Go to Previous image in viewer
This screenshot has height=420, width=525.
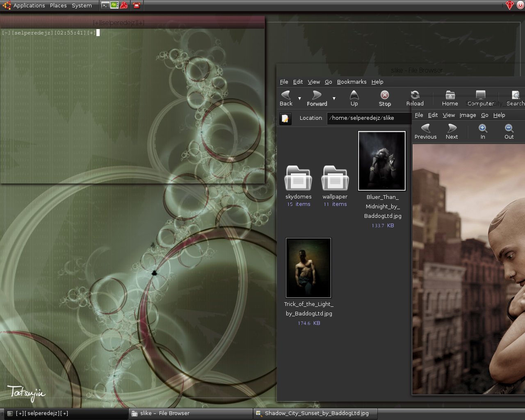[x=425, y=132]
